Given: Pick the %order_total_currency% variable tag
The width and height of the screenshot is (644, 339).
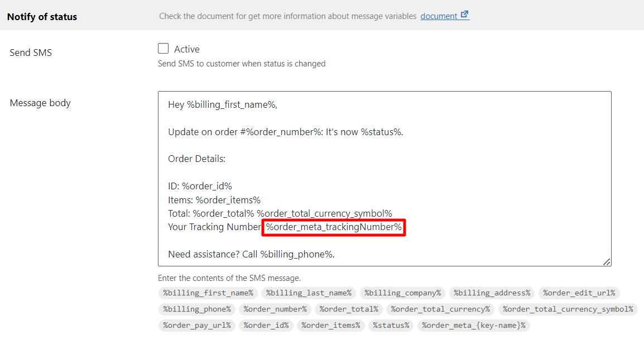Looking at the screenshot, I should pyautogui.click(x=441, y=309).
